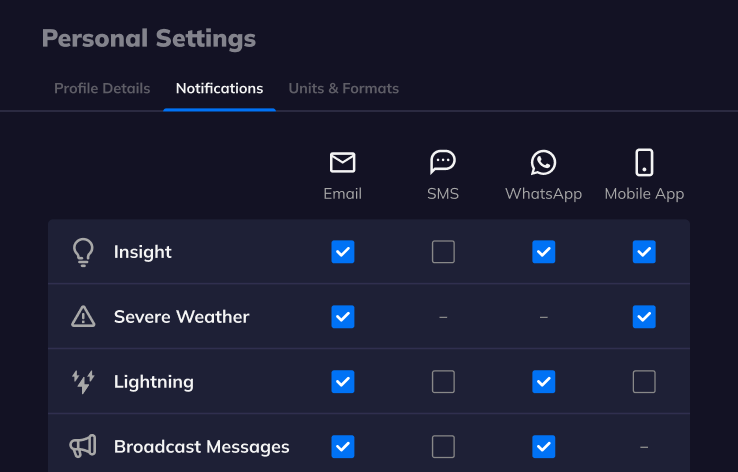Click the WhatsApp logo icon
Screen dimensions: 738x472
543,162
